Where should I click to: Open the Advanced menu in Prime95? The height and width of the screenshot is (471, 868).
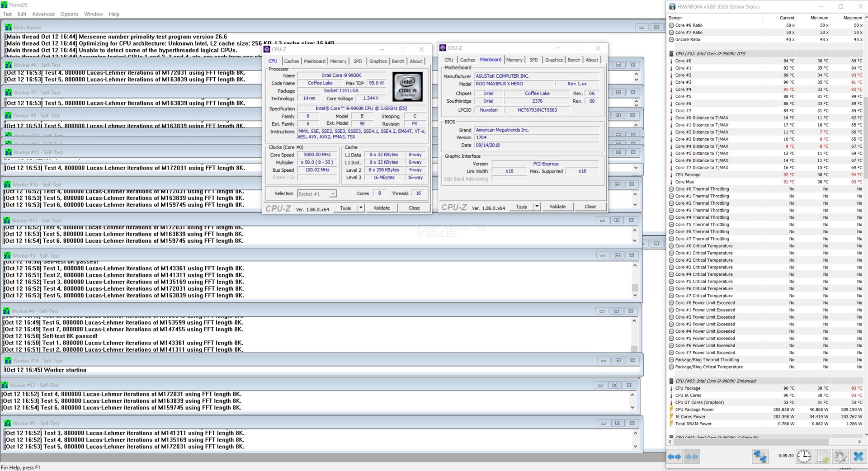coord(43,14)
